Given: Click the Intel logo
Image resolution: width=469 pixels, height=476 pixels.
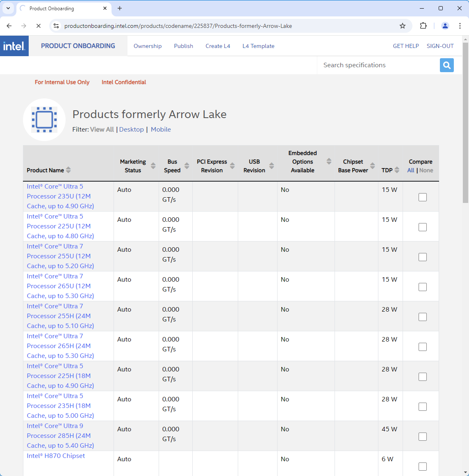Looking at the screenshot, I should (x=14, y=46).
